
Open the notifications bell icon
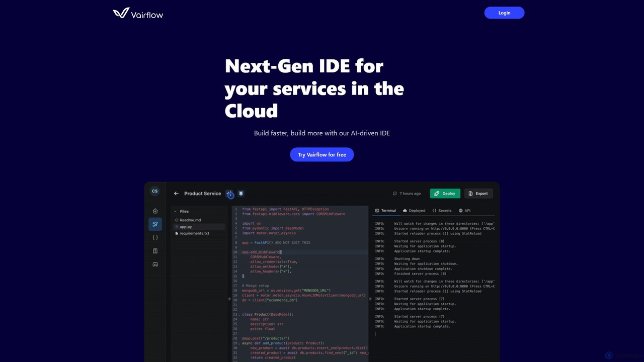241,194
